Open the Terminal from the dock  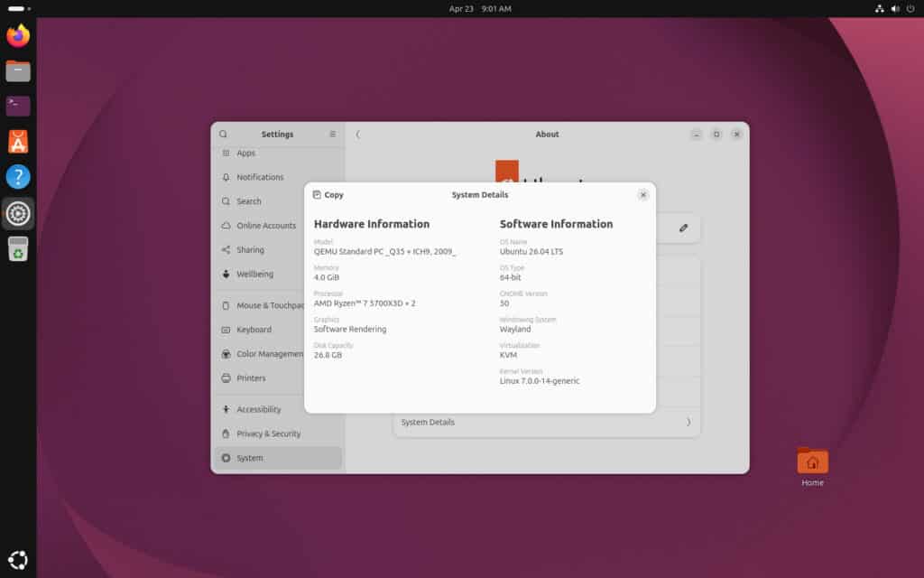pyautogui.click(x=18, y=106)
